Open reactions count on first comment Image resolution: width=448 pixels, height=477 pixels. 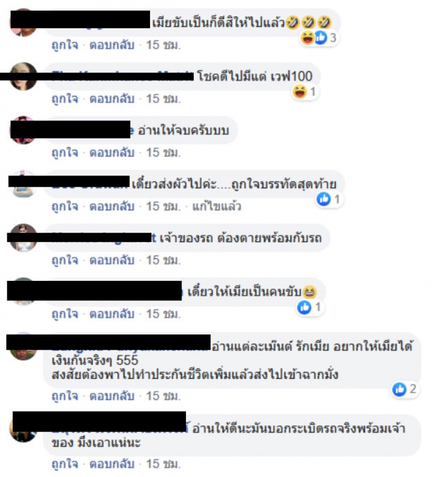(319, 38)
